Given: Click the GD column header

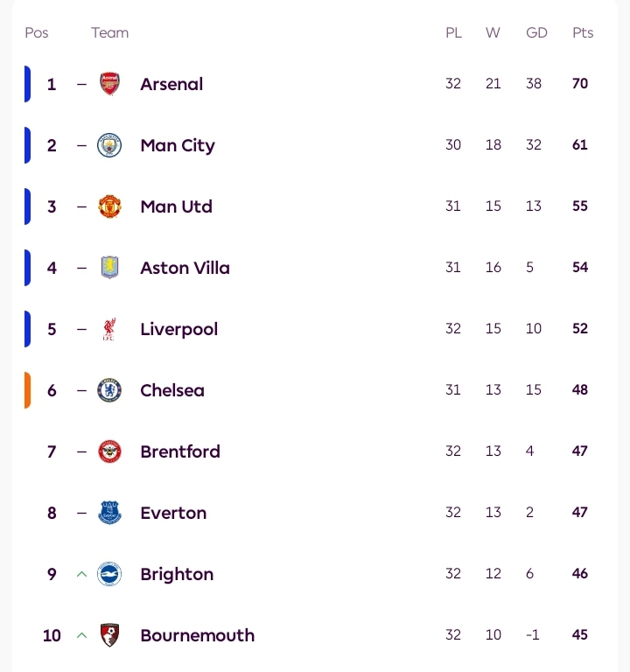Looking at the screenshot, I should [x=536, y=32].
